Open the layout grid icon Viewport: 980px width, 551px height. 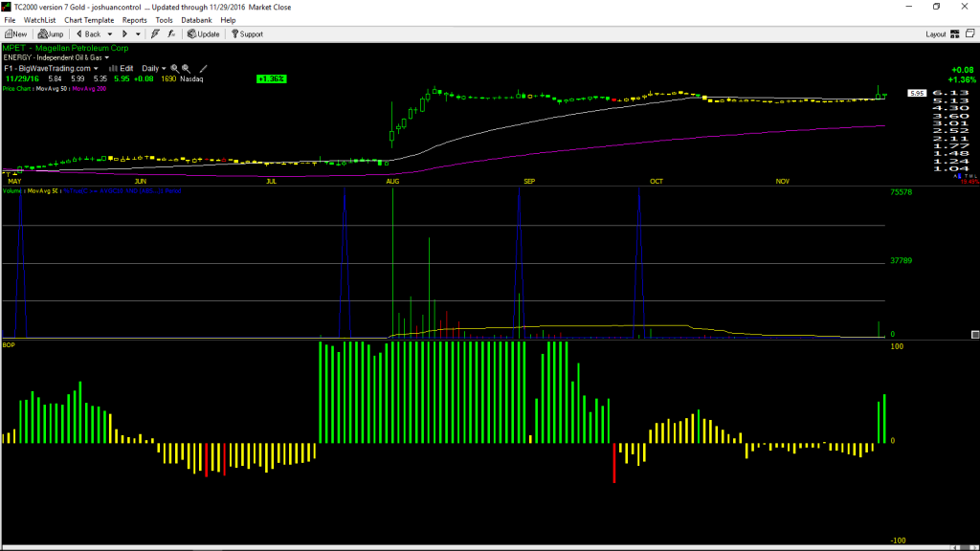(x=954, y=34)
